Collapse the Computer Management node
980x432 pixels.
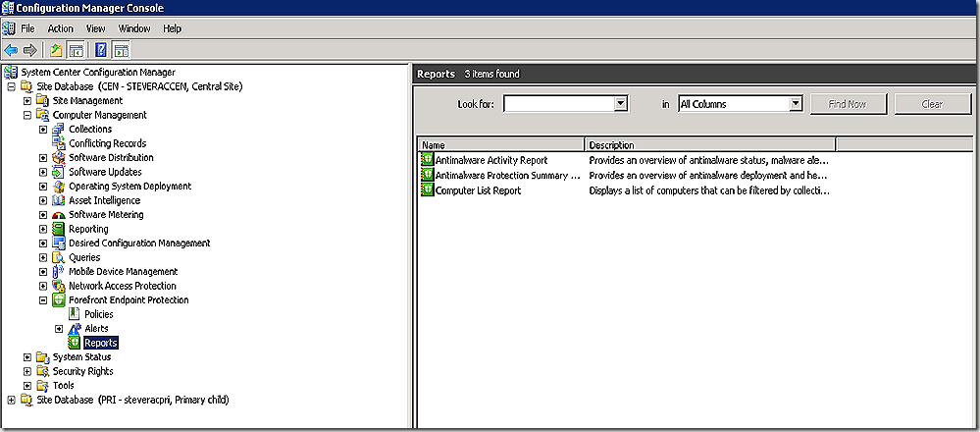click(26, 115)
